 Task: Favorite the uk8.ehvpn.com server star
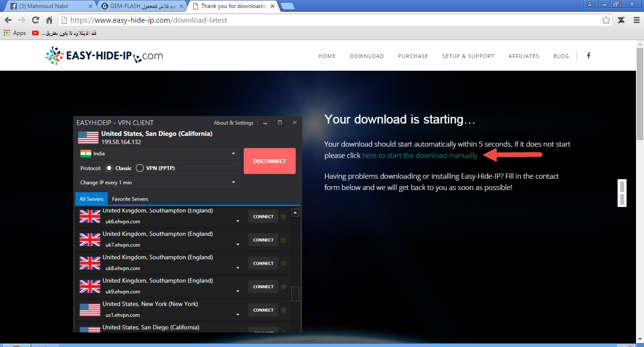pos(283,263)
